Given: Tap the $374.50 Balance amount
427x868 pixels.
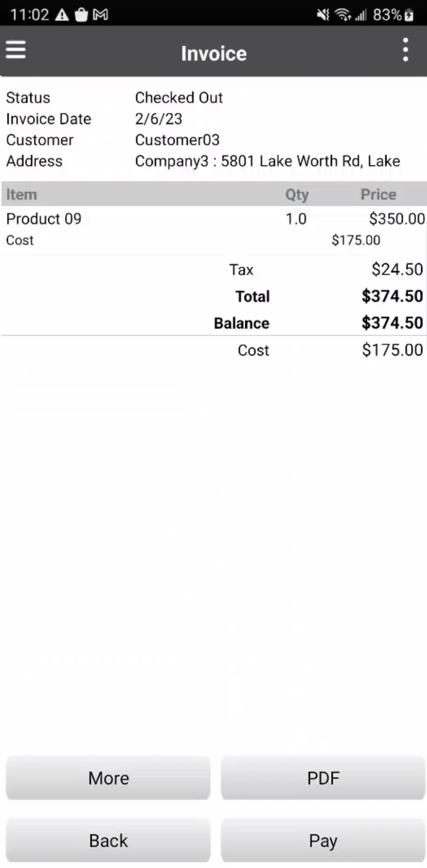Looking at the screenshot, I should point(392,323).
